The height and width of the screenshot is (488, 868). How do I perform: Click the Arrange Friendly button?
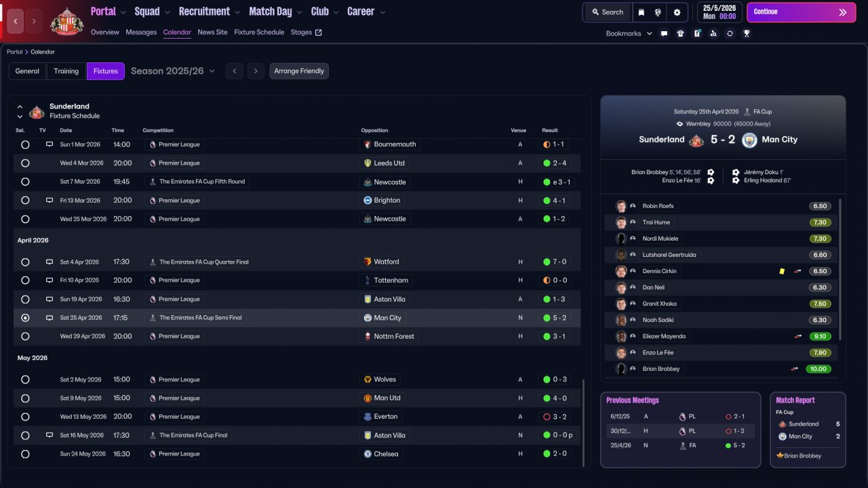(x=299, y=71)
